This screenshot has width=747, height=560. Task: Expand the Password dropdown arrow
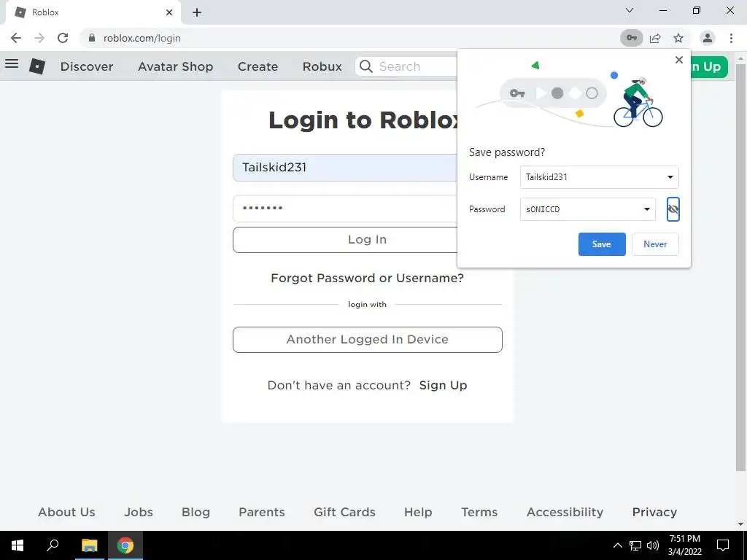click(x=646, y=209)
